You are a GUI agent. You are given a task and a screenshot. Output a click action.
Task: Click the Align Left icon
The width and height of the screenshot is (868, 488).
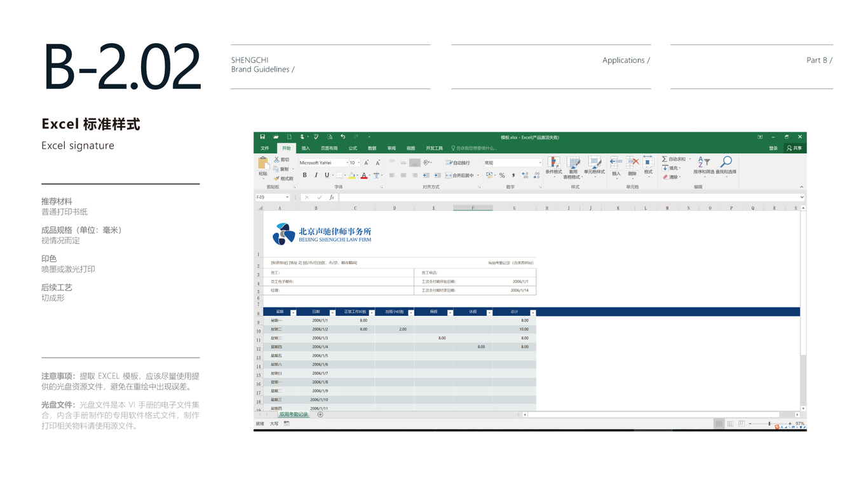392,175
